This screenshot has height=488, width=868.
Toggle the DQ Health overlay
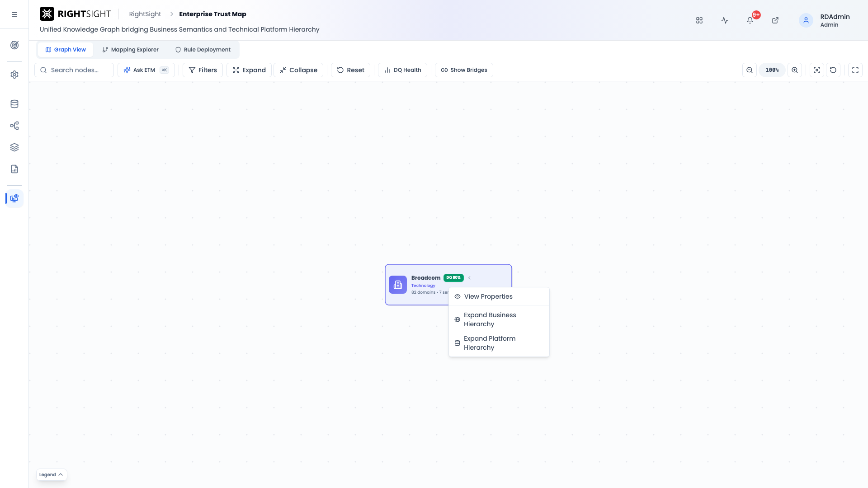pyautogui.click(x=402, y=70)
